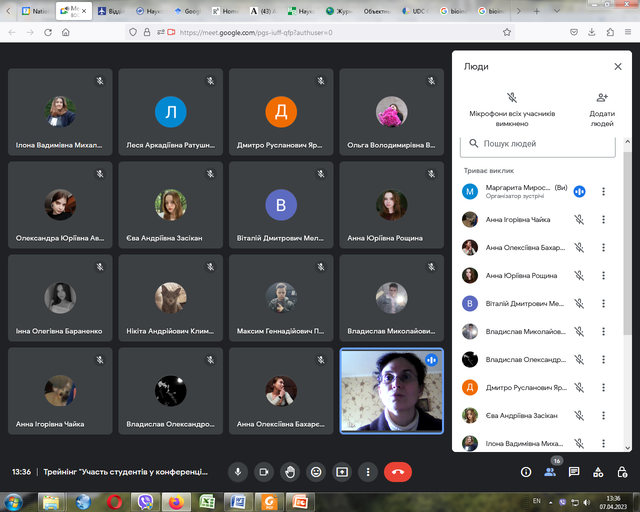Image resolution: width=640 pixels, height=512 pixels.
Task: Switch to the UDC browser tab
Action: tap(418, 12)
